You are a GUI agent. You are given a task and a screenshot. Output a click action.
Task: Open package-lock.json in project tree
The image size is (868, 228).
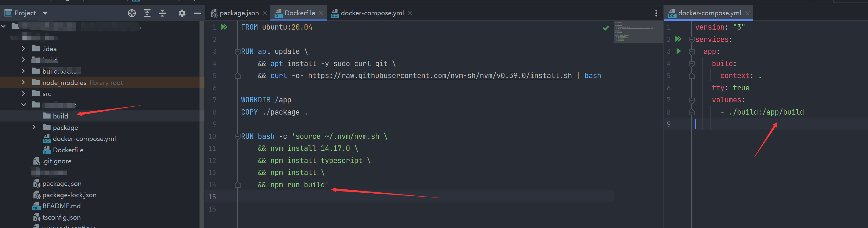tap(69, 194)
